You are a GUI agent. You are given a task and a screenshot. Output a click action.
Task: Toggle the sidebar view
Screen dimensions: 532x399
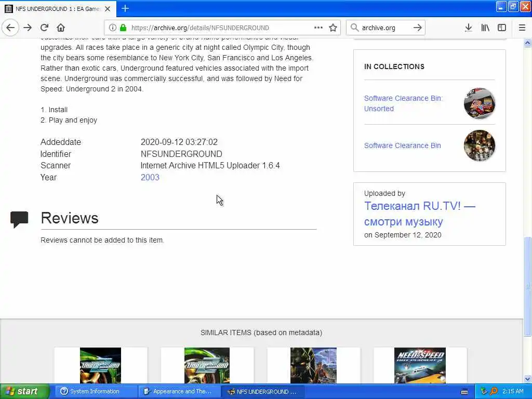pos(502,28)
